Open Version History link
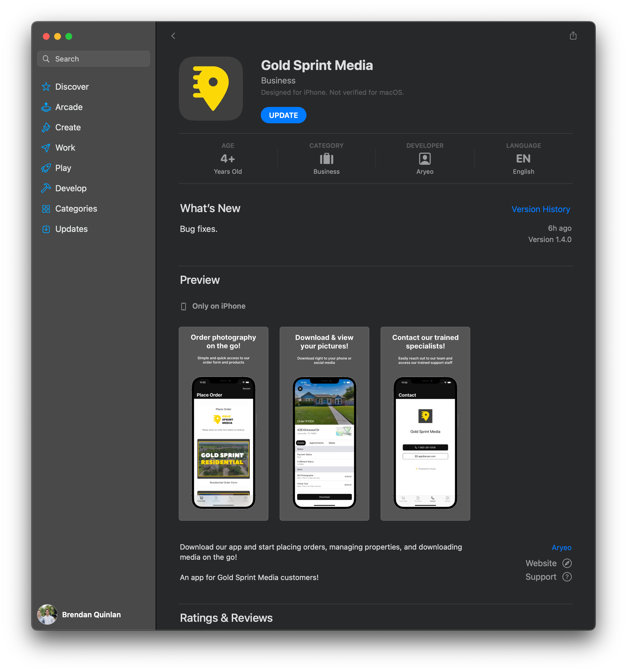Viewport: 627px width, 672px height. click(x=540, y=209)
